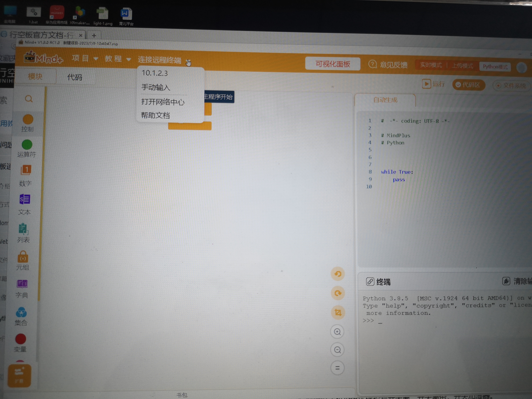Reset workspace zoom with equals icon
The image size is (532, 399).
tap(337, 368)
